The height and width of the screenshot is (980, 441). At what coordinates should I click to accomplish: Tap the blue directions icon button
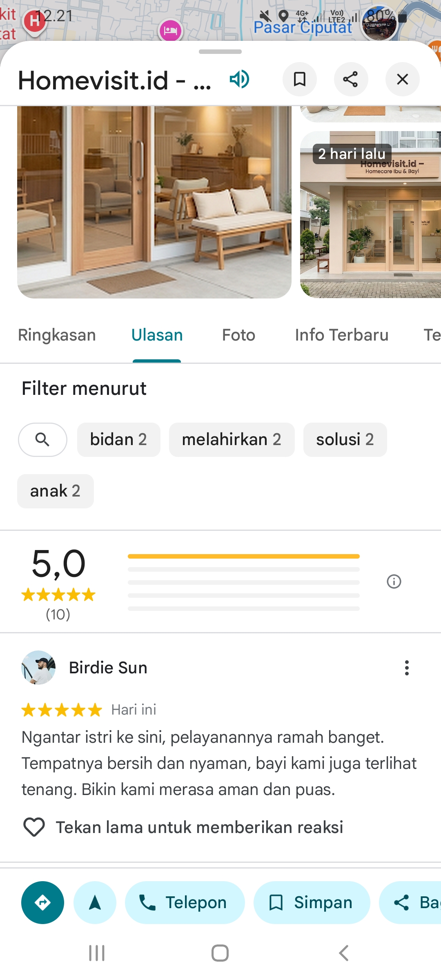[42, 902]
